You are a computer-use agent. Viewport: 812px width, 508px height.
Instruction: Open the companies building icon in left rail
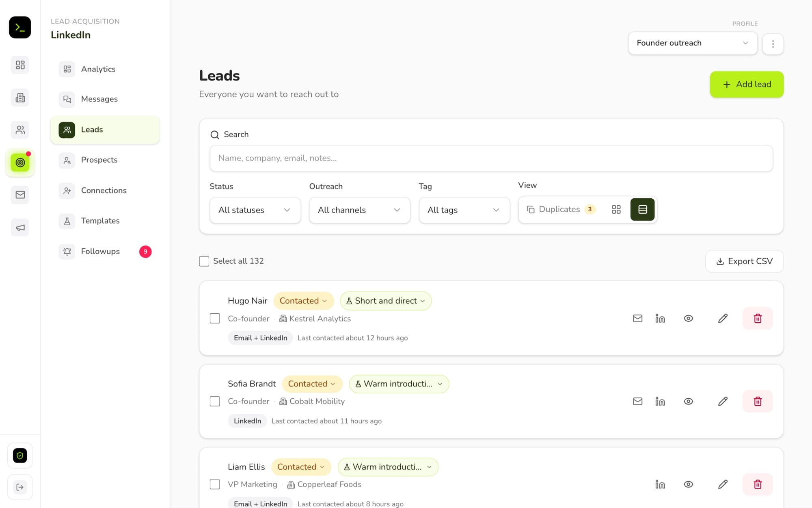[20, 98]
